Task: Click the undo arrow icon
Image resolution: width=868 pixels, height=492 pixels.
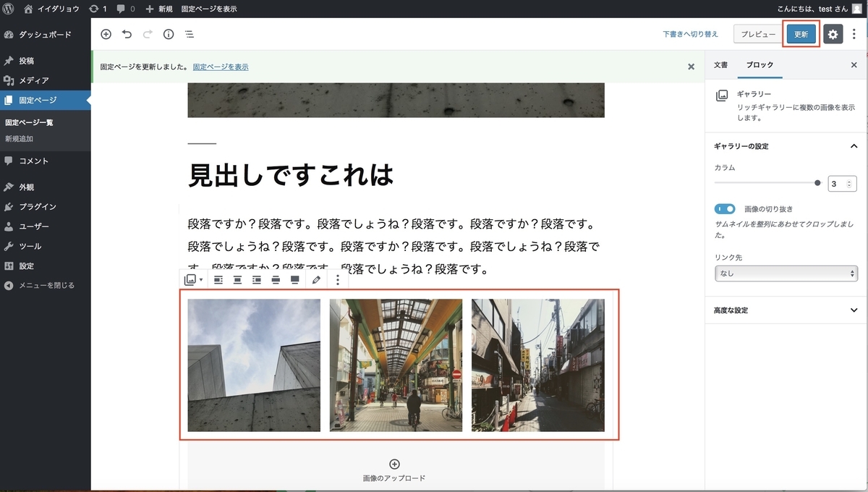Action: tap(127, 34)
